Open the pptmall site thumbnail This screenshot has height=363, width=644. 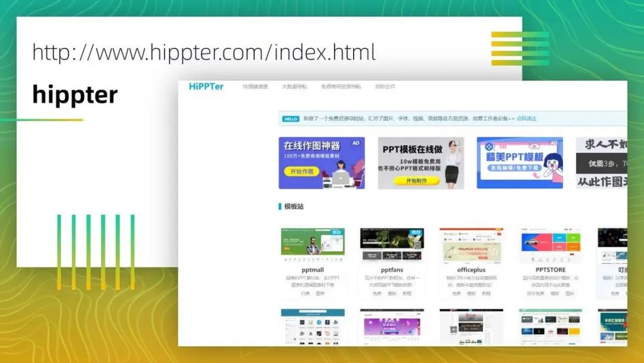312,245
